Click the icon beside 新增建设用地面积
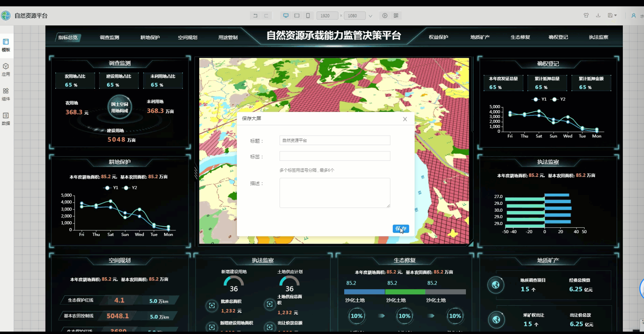The image size is (644, 334). pos(212,327)
